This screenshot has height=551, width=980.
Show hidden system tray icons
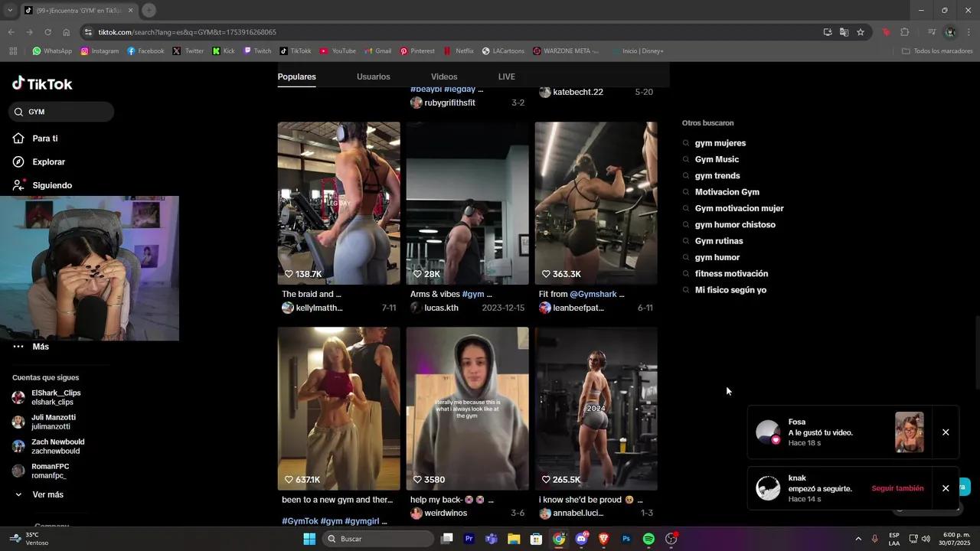858,539
